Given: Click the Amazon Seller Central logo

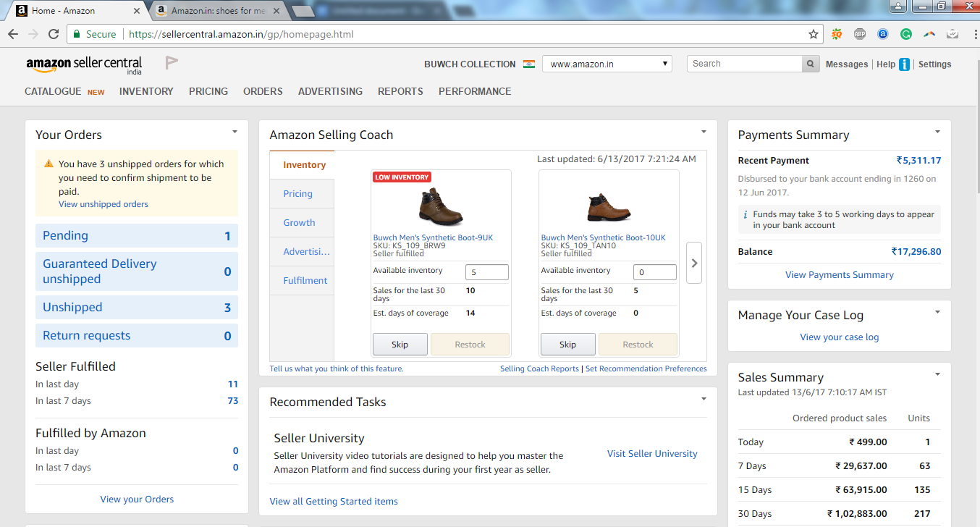Looking at the screenshot, I should [x=84, y=65].
